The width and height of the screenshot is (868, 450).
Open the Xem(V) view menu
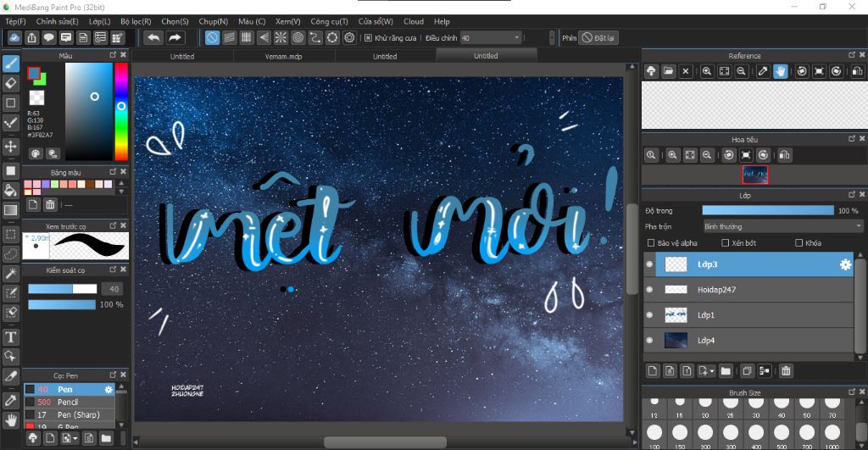coord(288,21)
